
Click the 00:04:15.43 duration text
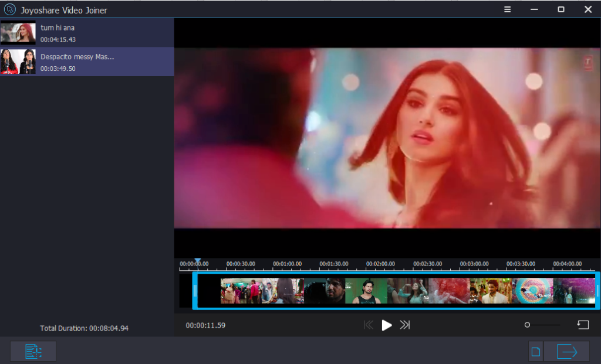(58, 39)
